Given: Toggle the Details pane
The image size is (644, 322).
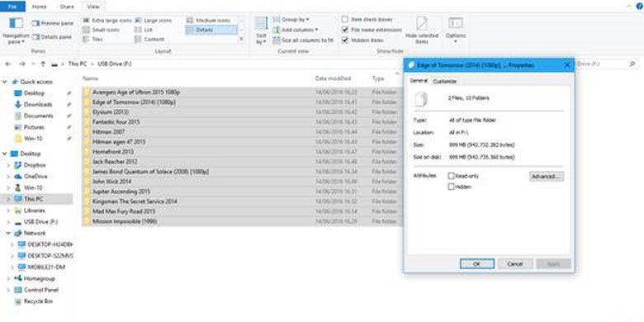Looking at the screenshot, I should click(52, 37).
